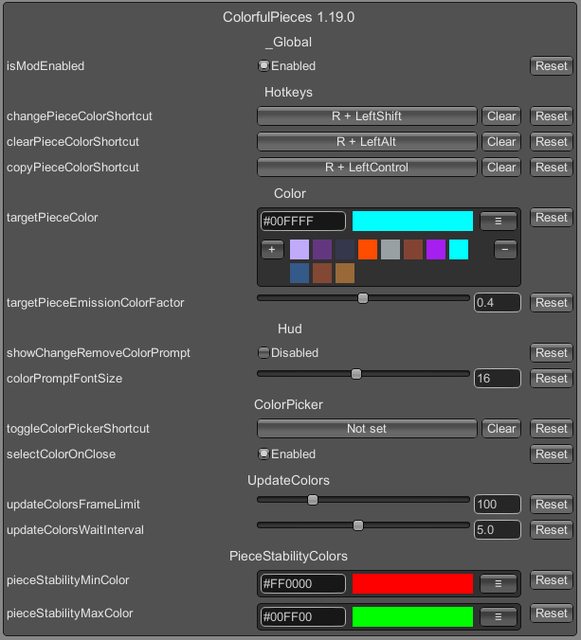
Task: Select light lavender palette swatch
Action: 299,249
